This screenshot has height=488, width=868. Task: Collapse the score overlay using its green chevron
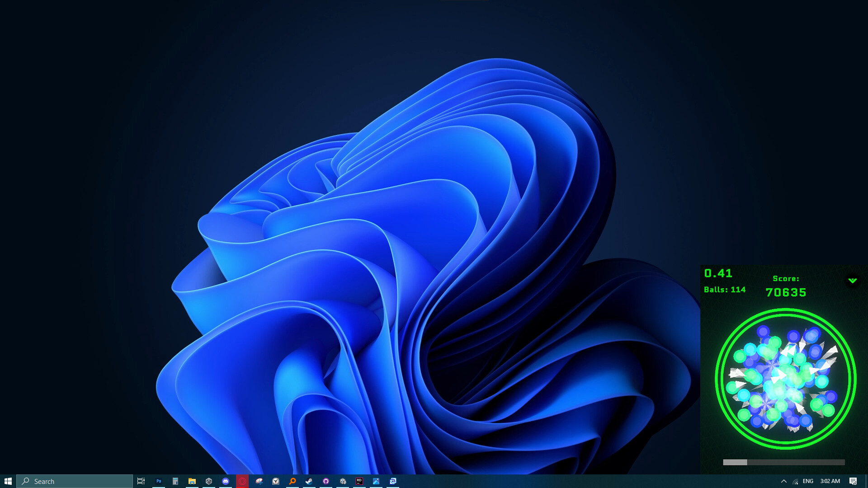point(852,280)
